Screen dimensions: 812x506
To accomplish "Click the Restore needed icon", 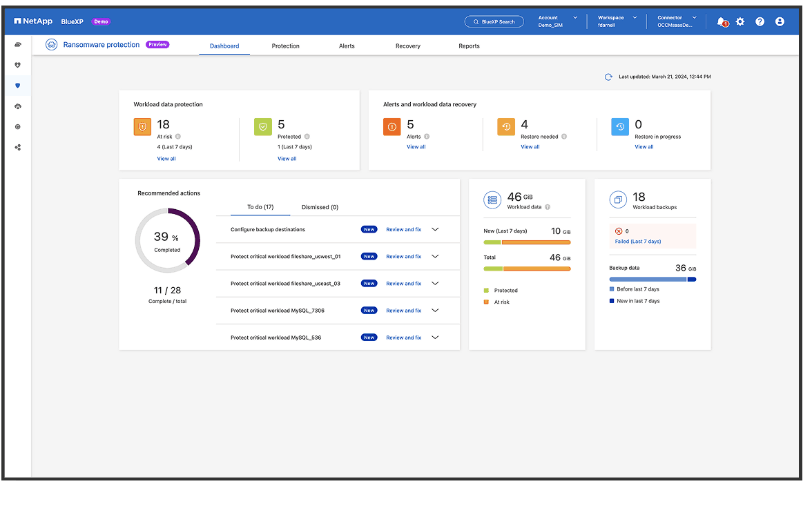I will point(506,127).
